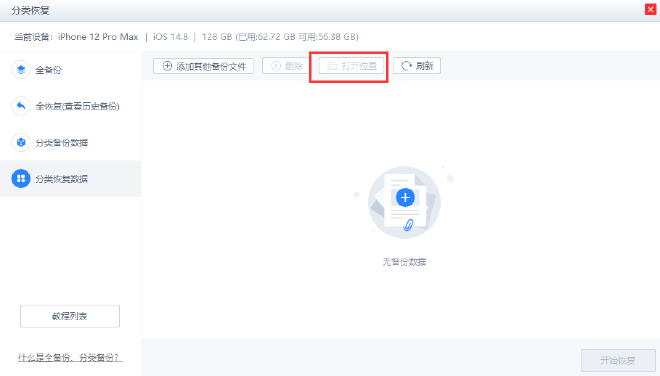Click the paperclip icon in the illustration
660x376 pixels.
(408, 225)
